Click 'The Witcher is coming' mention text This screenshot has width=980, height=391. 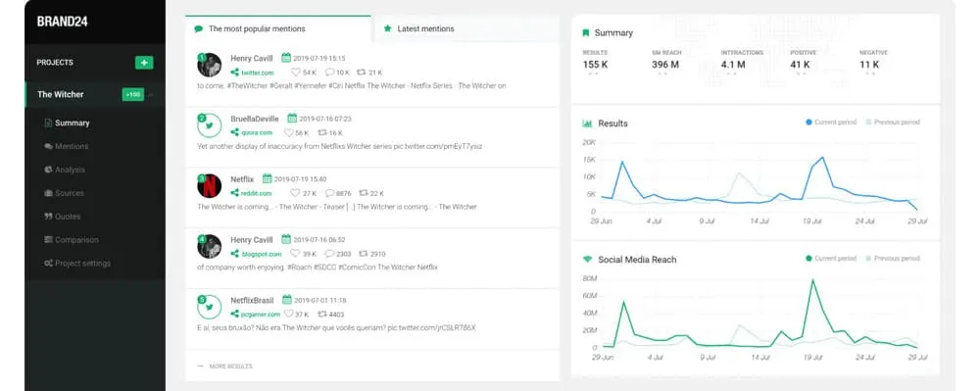point(337,207)
